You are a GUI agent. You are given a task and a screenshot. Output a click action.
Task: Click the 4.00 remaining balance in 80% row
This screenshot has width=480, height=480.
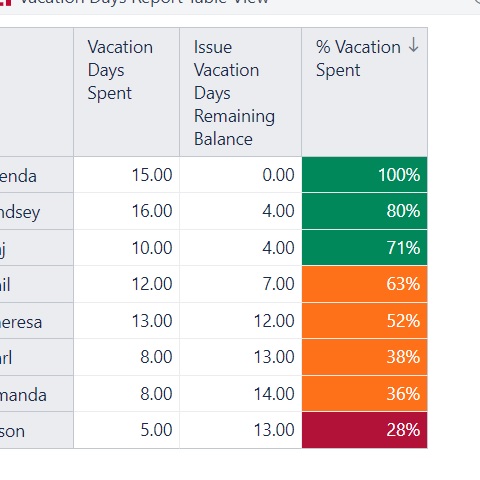[x=241, y=211]
